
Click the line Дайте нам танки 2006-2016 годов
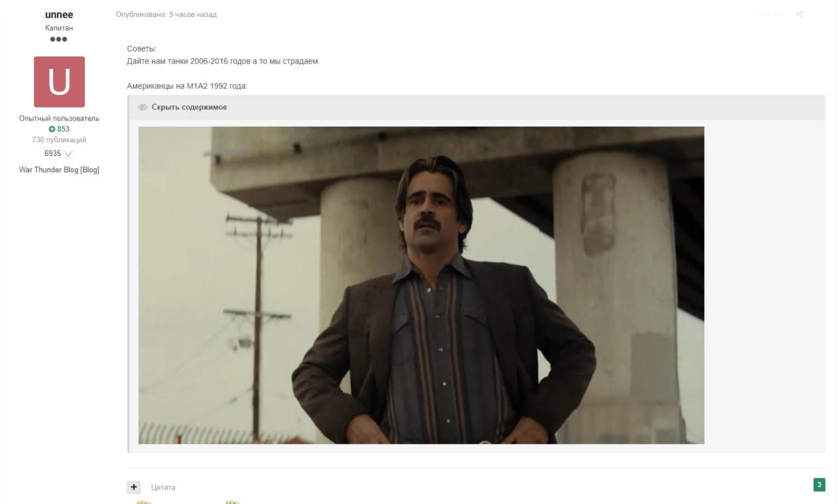[x=223, y=61]
